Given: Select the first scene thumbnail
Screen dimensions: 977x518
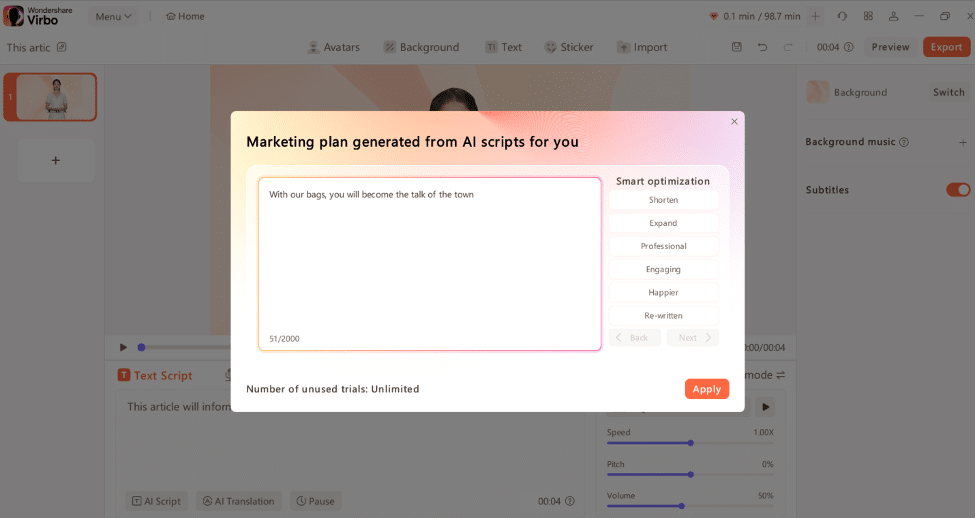Looking at the screenshot, I should click(x=56, y=97).
